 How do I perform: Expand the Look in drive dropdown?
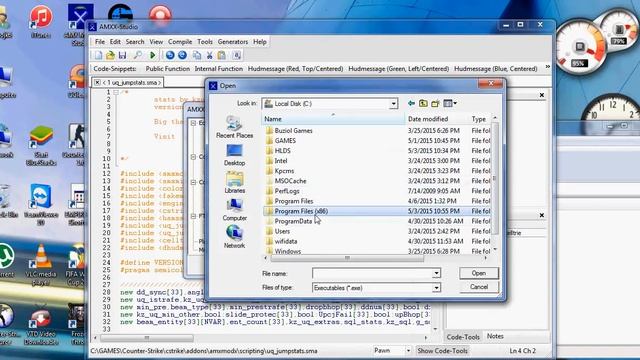click(x=393, y=104)
